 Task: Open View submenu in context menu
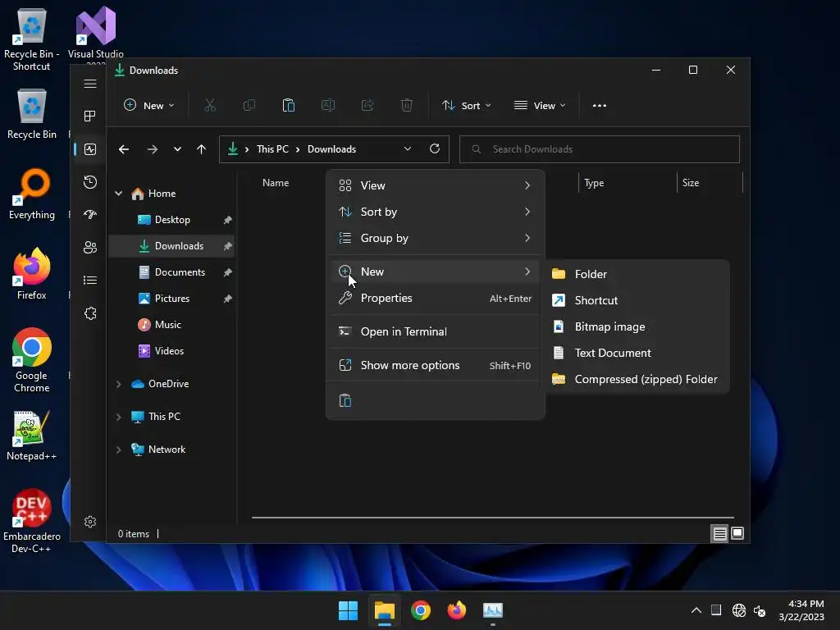click(435, 185)
